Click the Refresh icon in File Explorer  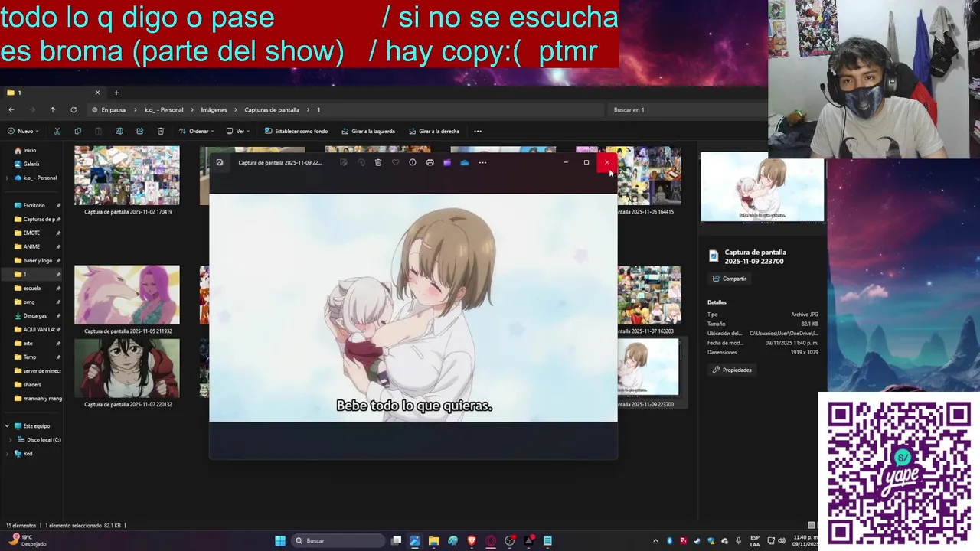(x=73, y=109)
